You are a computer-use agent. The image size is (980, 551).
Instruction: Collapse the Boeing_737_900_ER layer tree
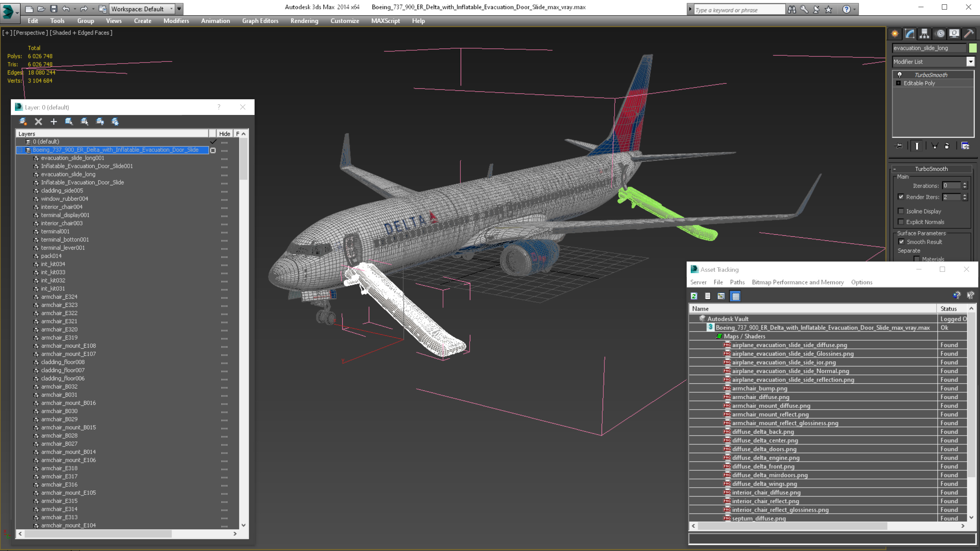click(x=20, y=150)
